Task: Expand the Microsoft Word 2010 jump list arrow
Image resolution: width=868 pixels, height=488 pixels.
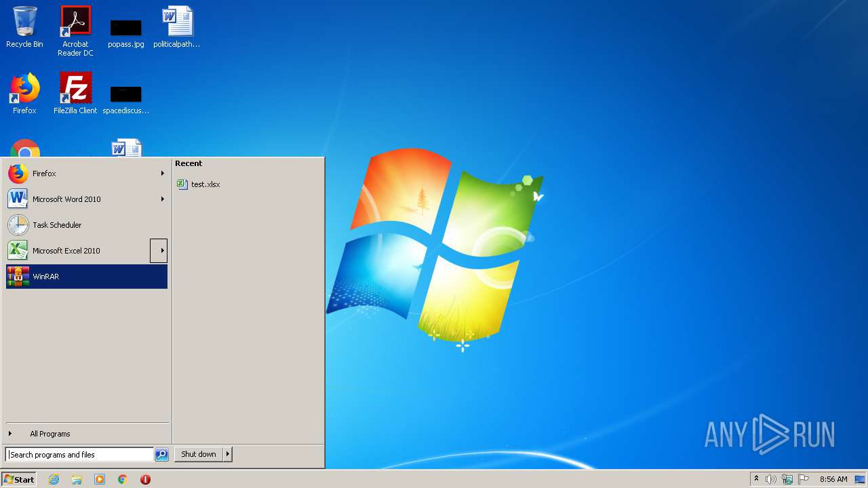Action: [x=162, y=199]
